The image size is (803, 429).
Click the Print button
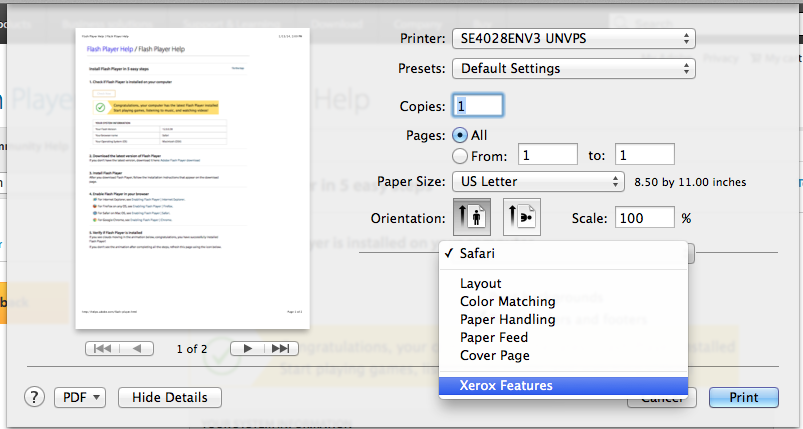(x=743, y=397)
